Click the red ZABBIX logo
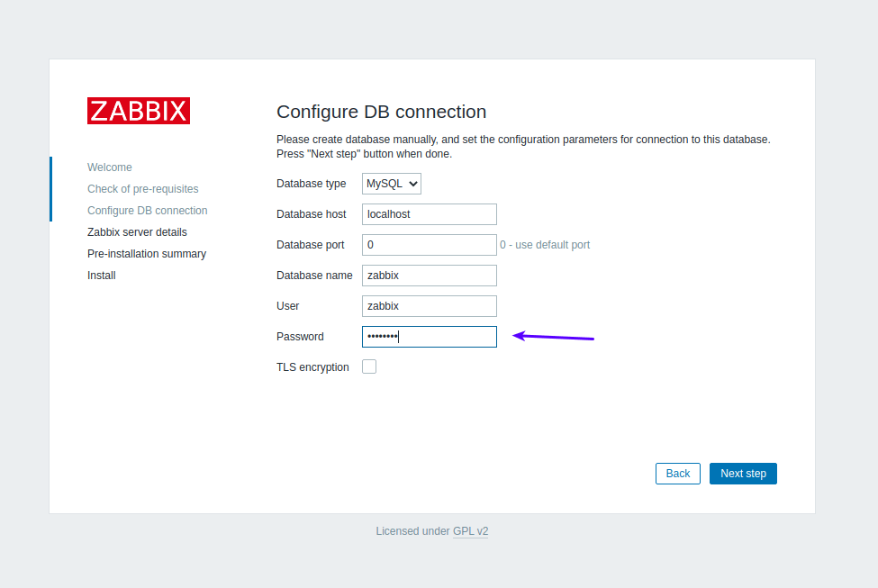The image size is (878, 588). click(x=139, y=111)
